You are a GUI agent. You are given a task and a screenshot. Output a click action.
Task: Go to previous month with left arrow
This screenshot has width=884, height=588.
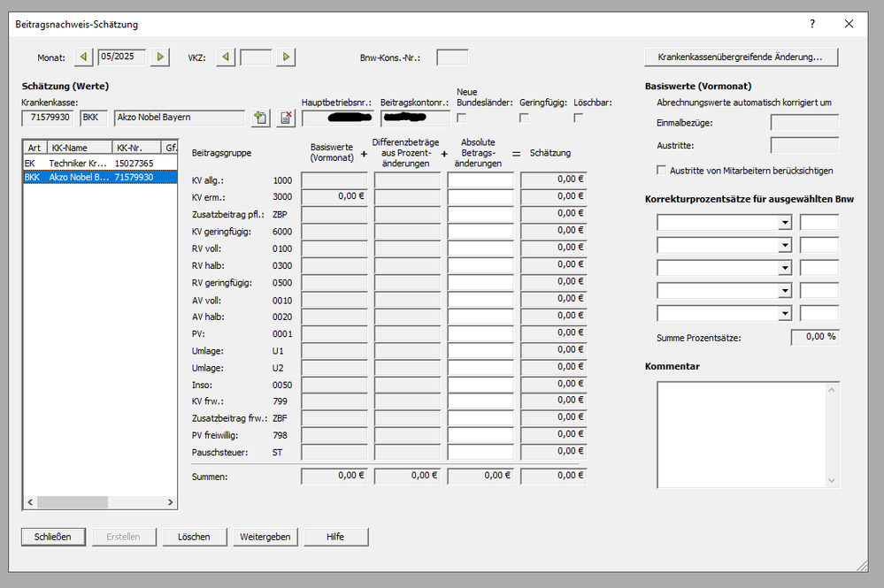click(84, 57)
